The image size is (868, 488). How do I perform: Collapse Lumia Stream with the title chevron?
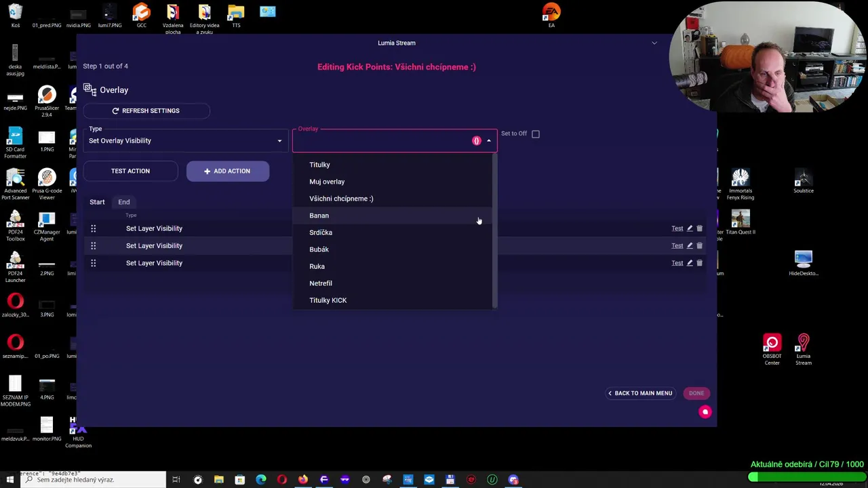[x=654, y=43]
